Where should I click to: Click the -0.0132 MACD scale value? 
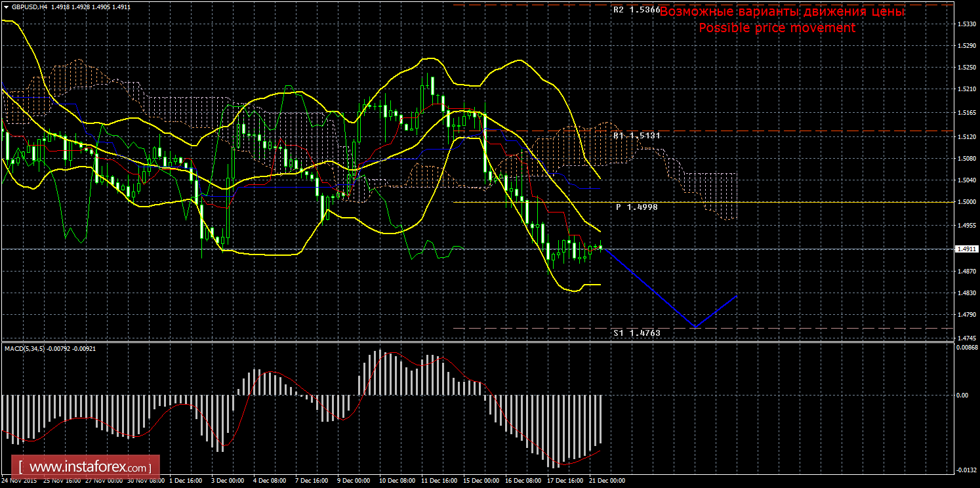[964, 470]
